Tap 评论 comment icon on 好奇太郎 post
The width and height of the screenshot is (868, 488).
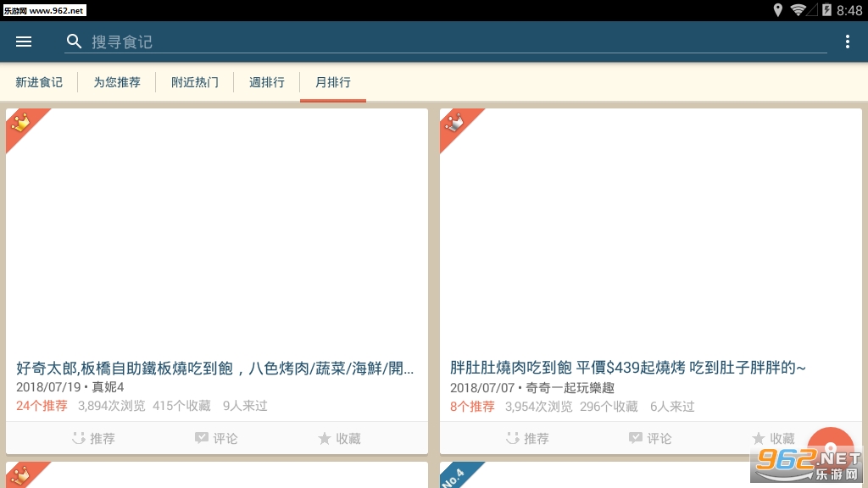point(202,438)
